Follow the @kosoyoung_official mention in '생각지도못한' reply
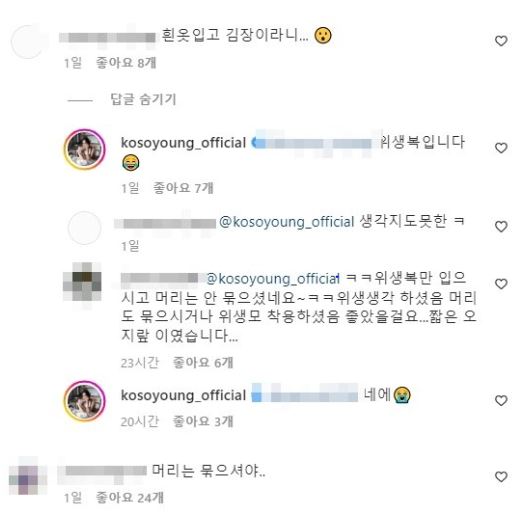The image size is (519, 513). [x=286, y=222]
